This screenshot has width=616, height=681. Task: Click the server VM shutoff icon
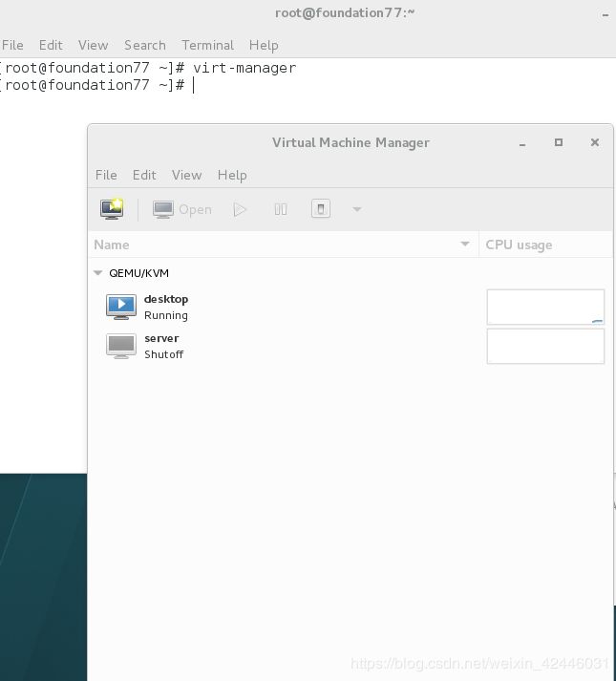click(x=121, y=346)
